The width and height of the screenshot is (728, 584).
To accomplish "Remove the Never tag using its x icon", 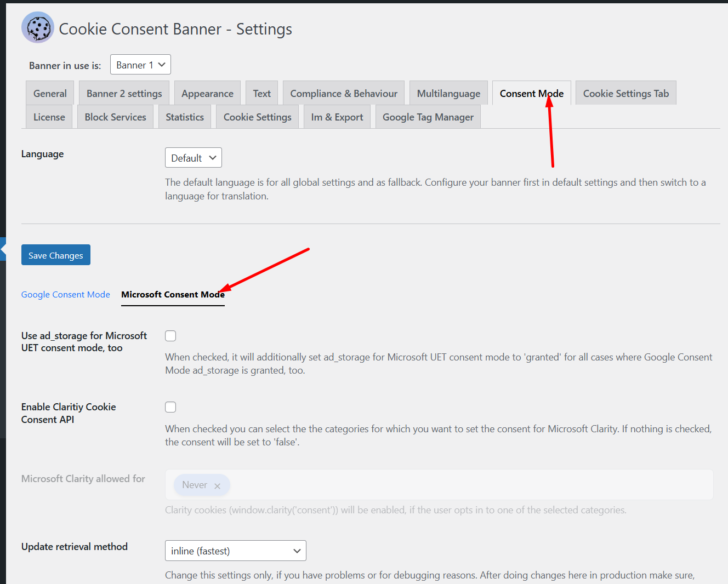I will [x=217, y=485].
